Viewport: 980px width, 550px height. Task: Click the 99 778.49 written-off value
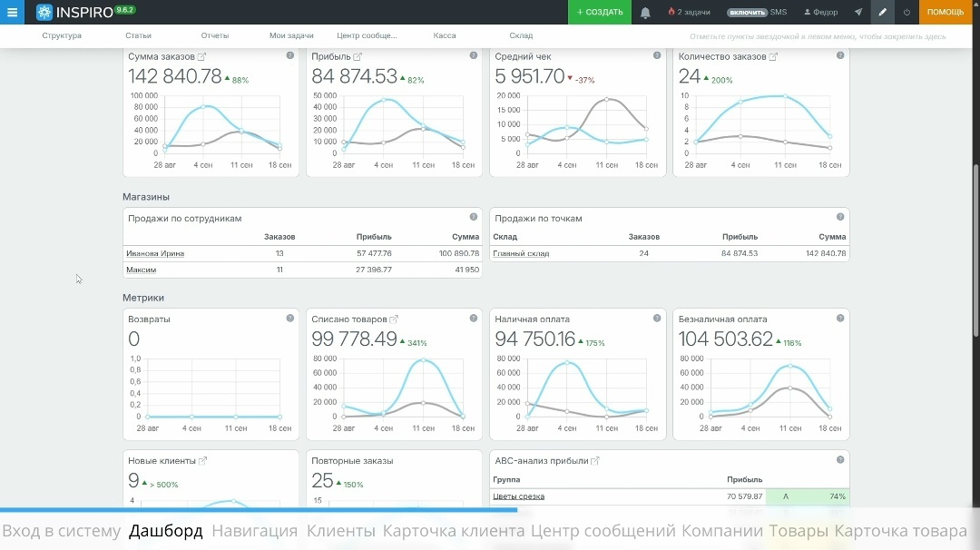pyautogui.click(x=355, y=339)
